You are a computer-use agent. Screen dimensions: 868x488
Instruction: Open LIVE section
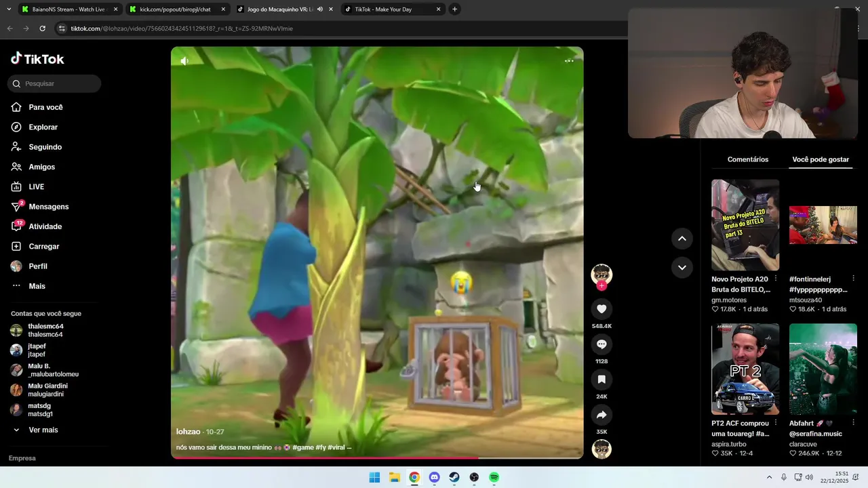[x=28, y=187]
